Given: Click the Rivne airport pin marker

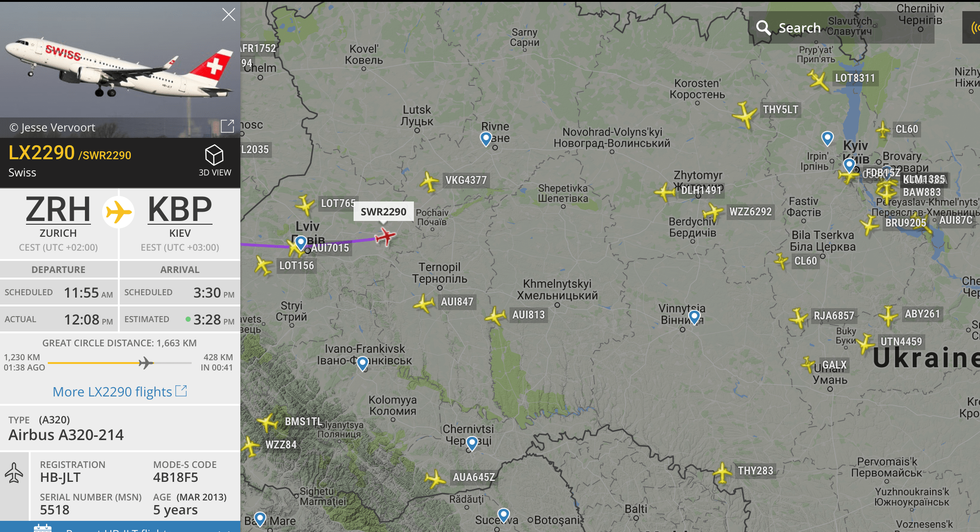Looking at the screenshot, I should pos(486,139).
